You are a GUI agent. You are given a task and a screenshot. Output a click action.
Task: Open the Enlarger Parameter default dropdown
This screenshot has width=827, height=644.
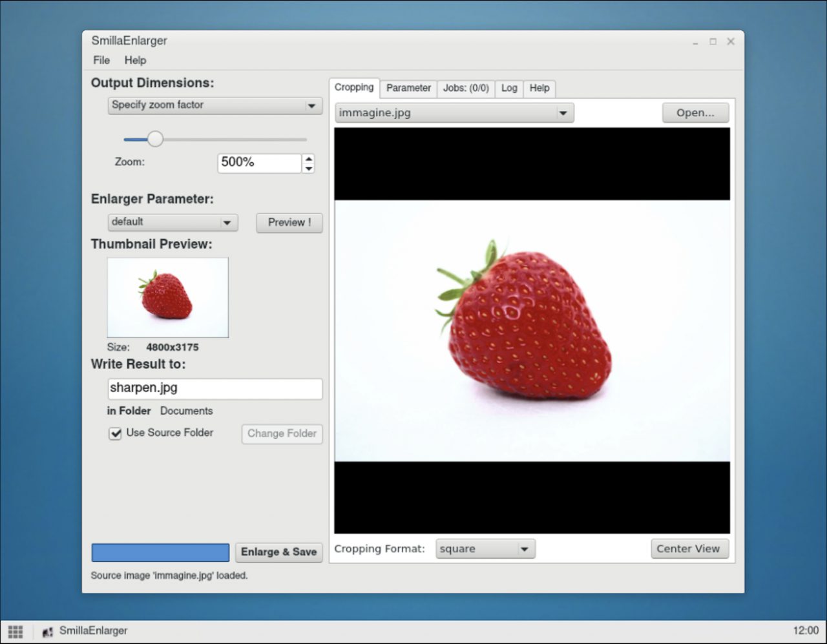(x=173, y=222)
